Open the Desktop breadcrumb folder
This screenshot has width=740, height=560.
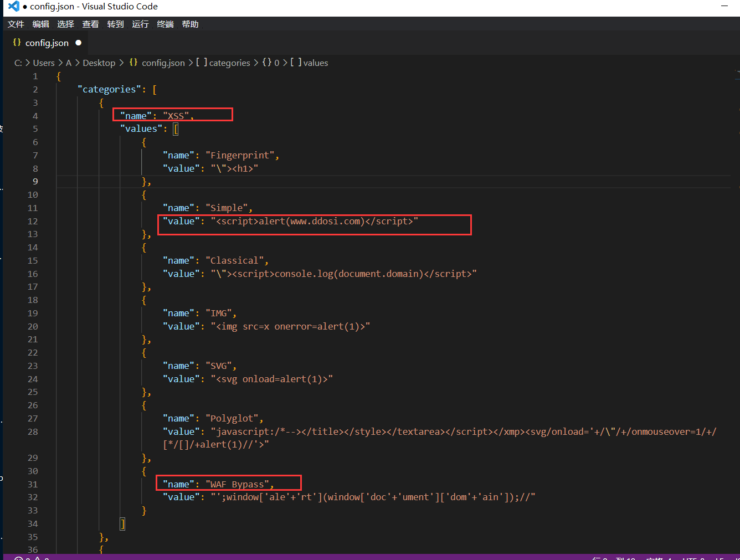pos(99,63)
